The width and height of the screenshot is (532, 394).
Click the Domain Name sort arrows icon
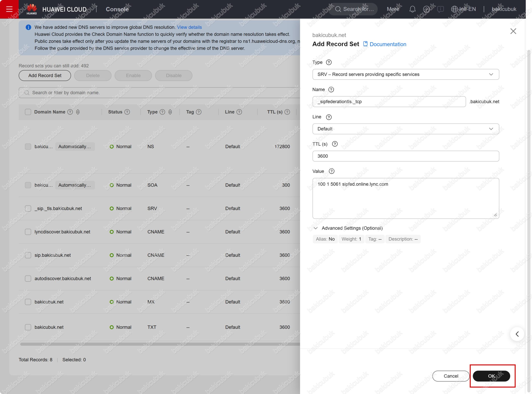point(78,112)
